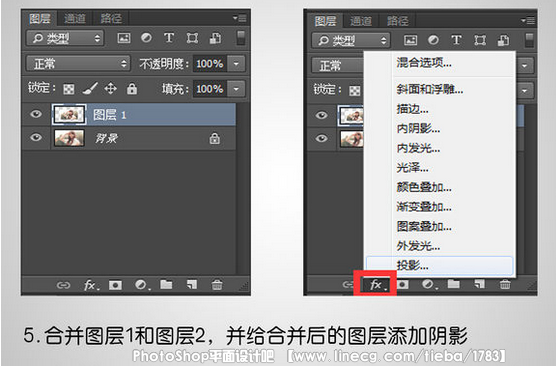Image resolution: width=556 pixels, height=373 pixels.
Task: Create new layer icon in right panel
Action: pos(479,284)
